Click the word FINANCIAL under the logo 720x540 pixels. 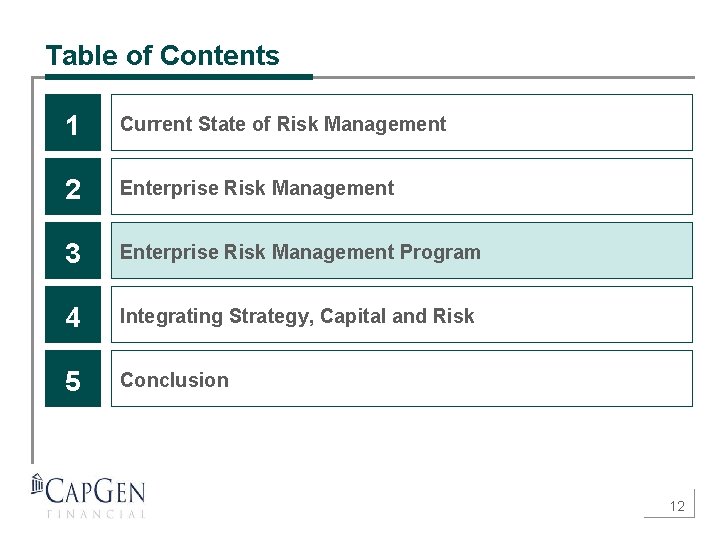pos(96,514)
